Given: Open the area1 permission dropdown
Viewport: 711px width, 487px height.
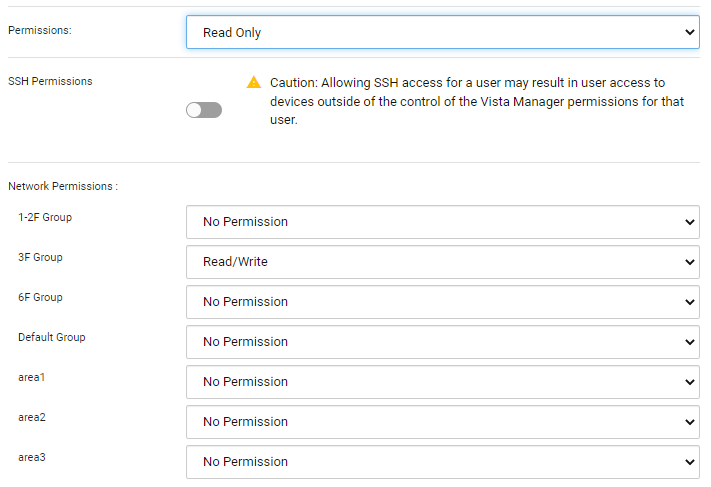Looking at the screenshot, I should (442, 382).
